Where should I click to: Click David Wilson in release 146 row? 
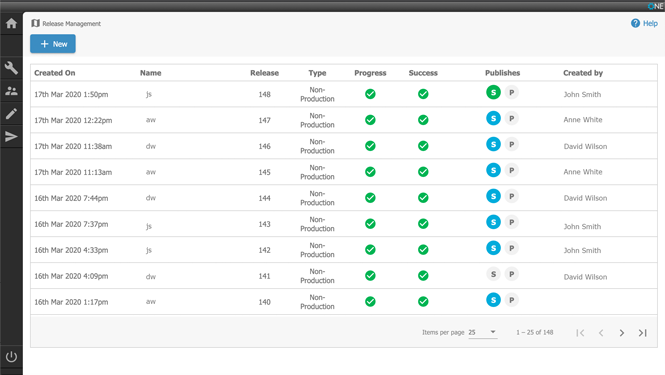click(585, 146)
